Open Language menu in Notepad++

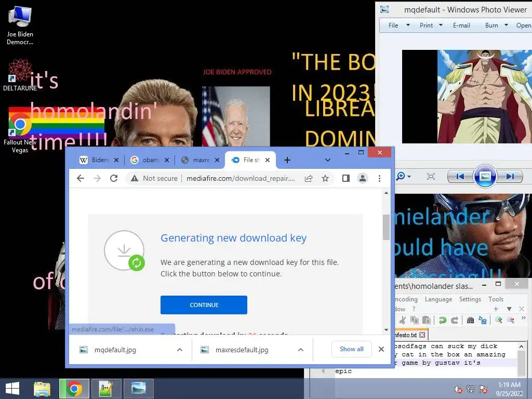coord(438,299)
